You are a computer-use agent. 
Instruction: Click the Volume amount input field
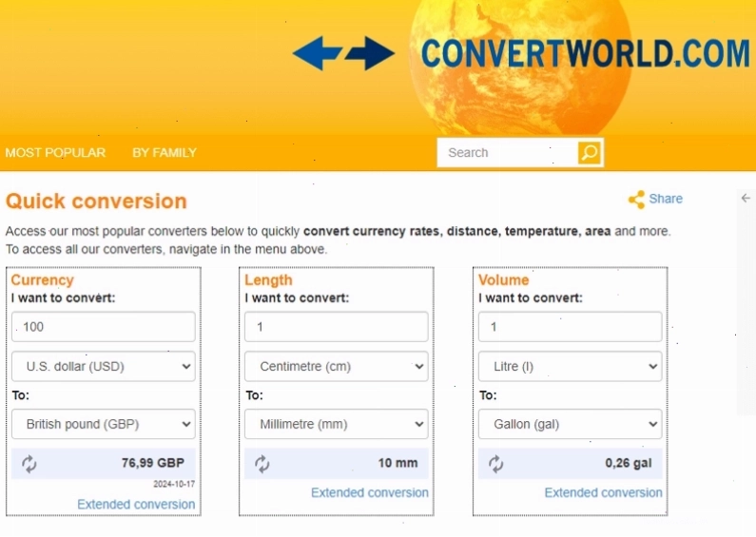[x=571, y=327]
